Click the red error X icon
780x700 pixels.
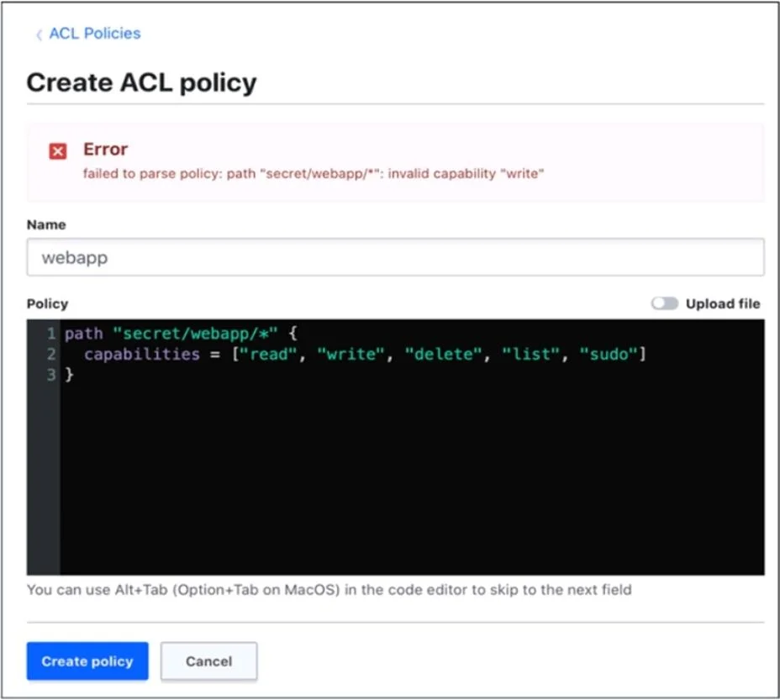click(x=58, y=150)
